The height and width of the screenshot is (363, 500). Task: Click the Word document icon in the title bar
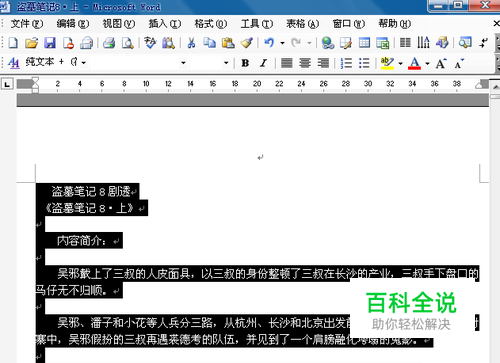(6, 7)
